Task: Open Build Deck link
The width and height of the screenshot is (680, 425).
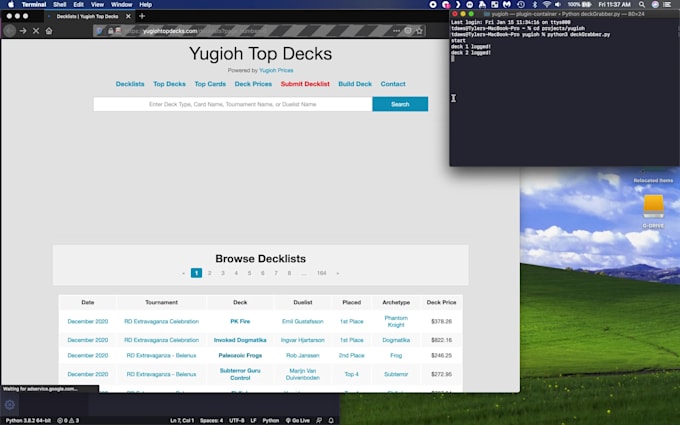Action: tap(355, 84)
